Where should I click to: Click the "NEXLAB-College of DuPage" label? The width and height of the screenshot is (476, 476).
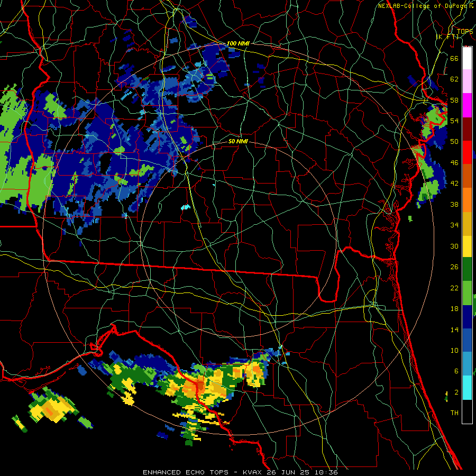click(x=424, y=6)
